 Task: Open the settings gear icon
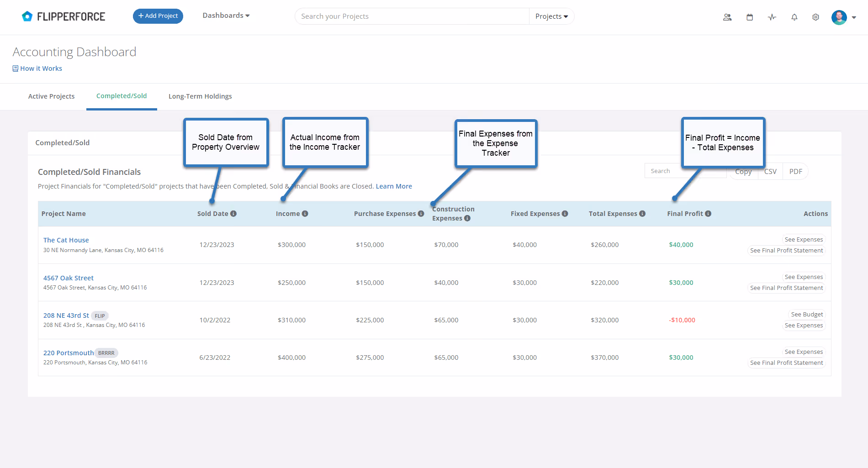pos(815,17)
